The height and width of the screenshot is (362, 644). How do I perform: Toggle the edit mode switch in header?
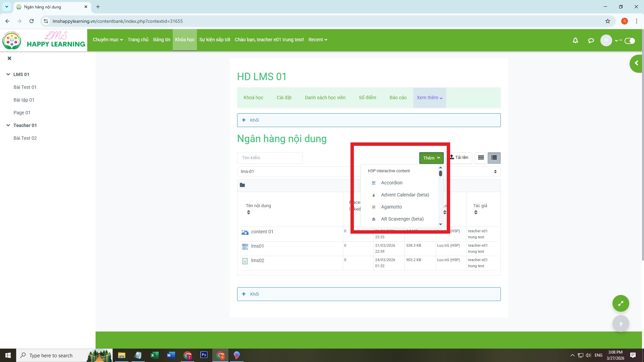(630, 41)
